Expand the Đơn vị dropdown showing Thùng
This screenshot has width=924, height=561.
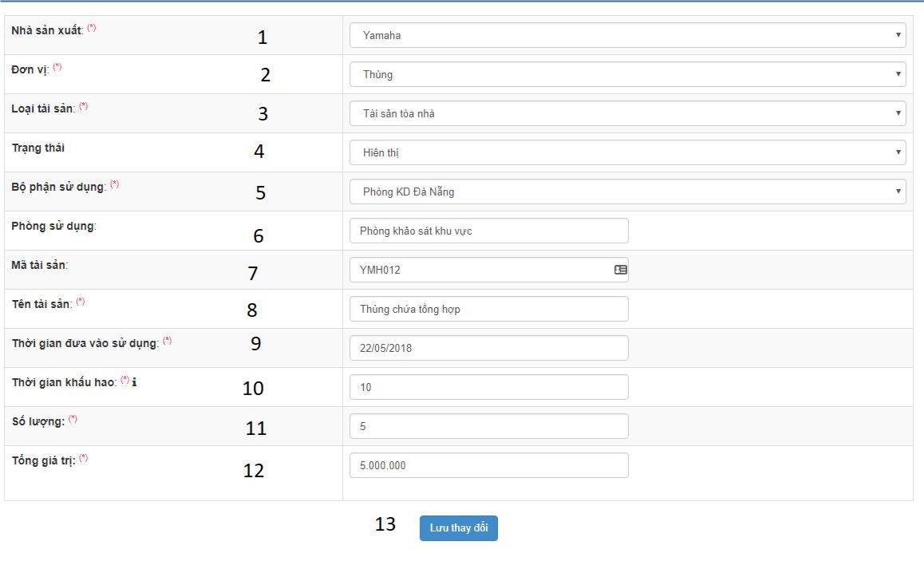pos(627,74)
